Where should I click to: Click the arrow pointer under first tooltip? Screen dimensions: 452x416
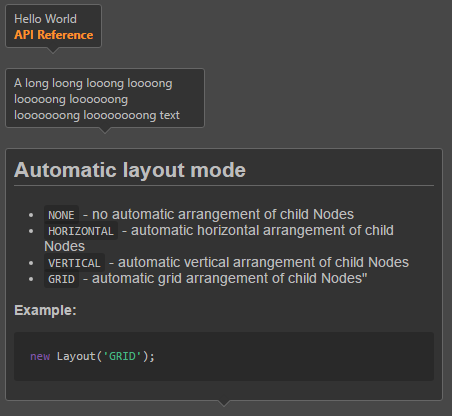[x=53, y=51]
